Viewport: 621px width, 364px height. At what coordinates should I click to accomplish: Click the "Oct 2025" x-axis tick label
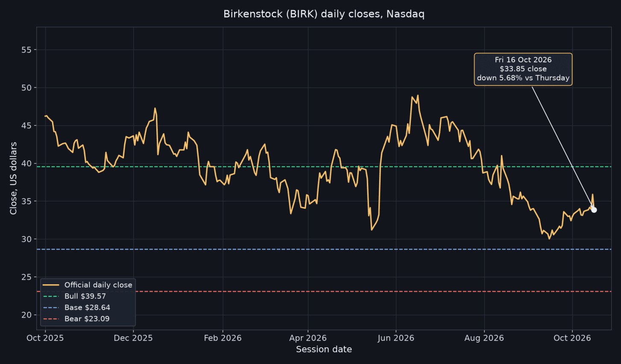point(45,338)
